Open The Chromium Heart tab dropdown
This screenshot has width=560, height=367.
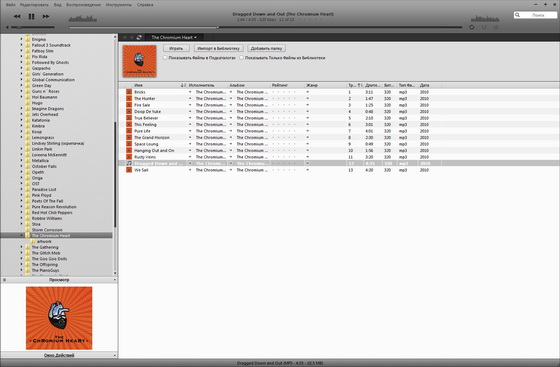click(195, 37)
